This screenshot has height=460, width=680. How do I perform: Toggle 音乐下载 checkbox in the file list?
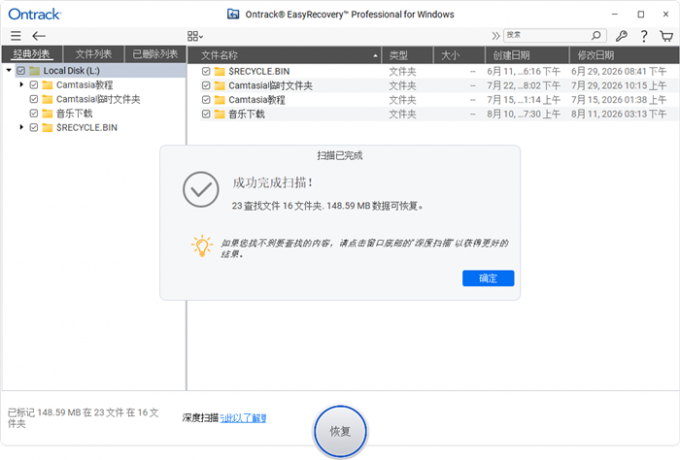click(x=206, y=114)
